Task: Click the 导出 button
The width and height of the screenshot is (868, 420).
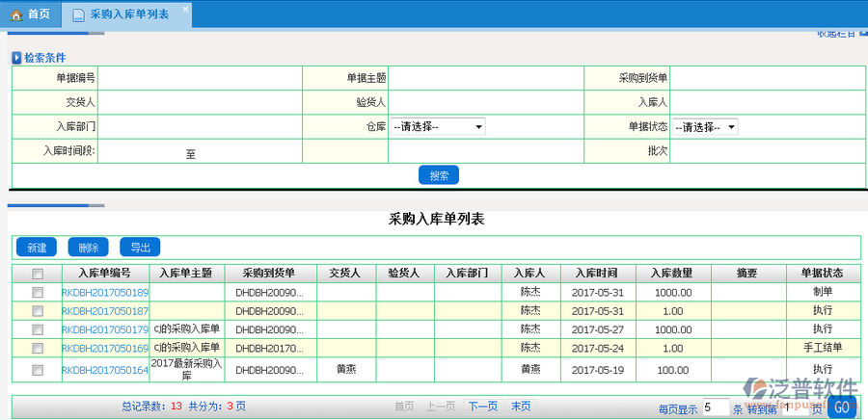Action: (141, 248)
